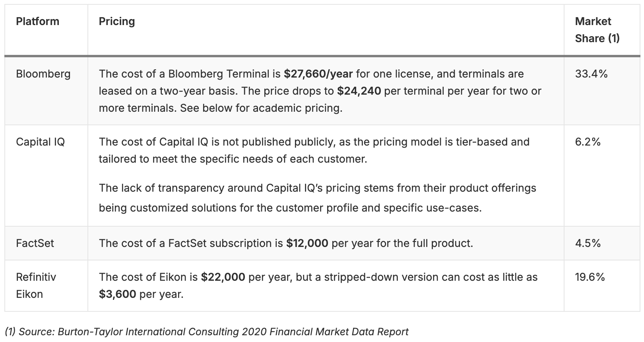
Task: Click Bloomberg's 33.4% market share
Action: click(591, 74)
